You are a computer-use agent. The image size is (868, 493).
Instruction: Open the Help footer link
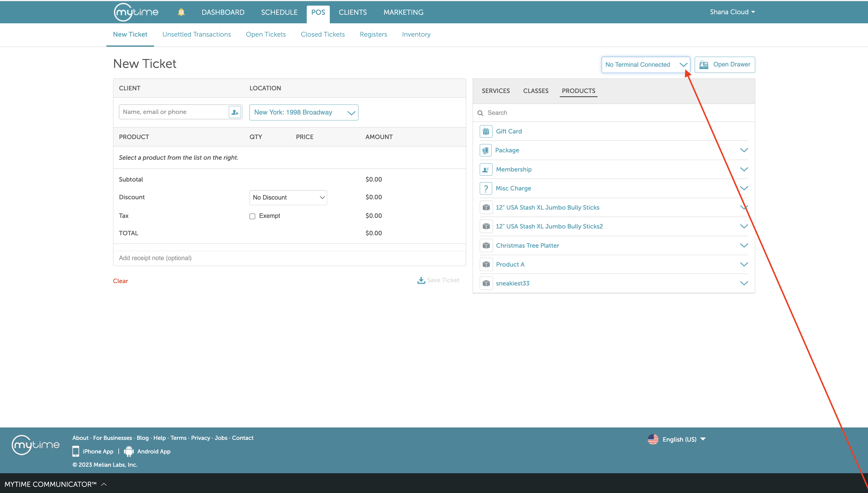click(159, 438)
